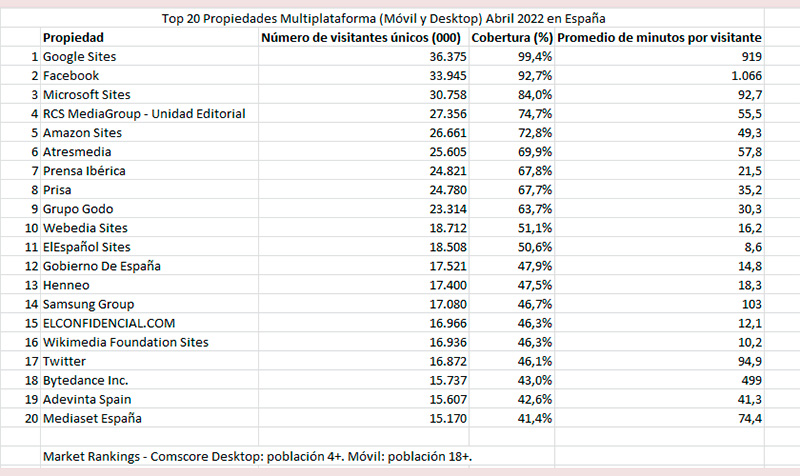Viewport: 800px width, 476px height.
Task: Click the minutes value '103'
Action: click(x=752, y=304)
